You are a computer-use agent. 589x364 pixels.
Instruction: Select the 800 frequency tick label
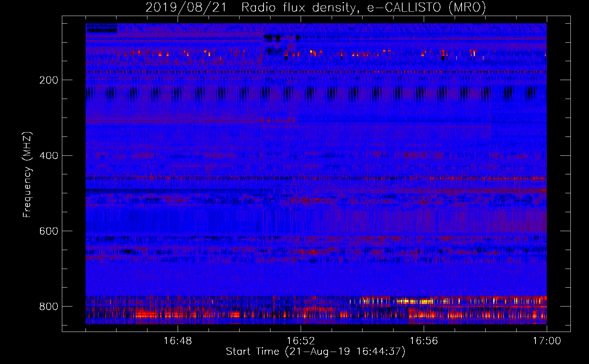point(48,306)
